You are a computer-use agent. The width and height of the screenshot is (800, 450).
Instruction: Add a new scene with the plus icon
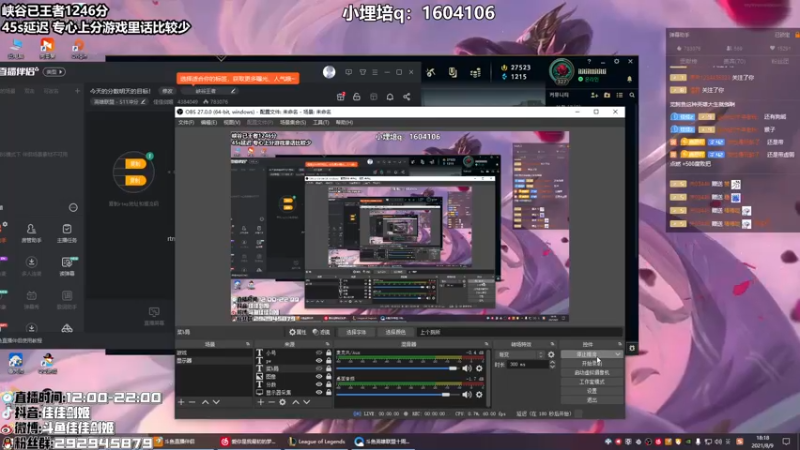pos(181,402)
